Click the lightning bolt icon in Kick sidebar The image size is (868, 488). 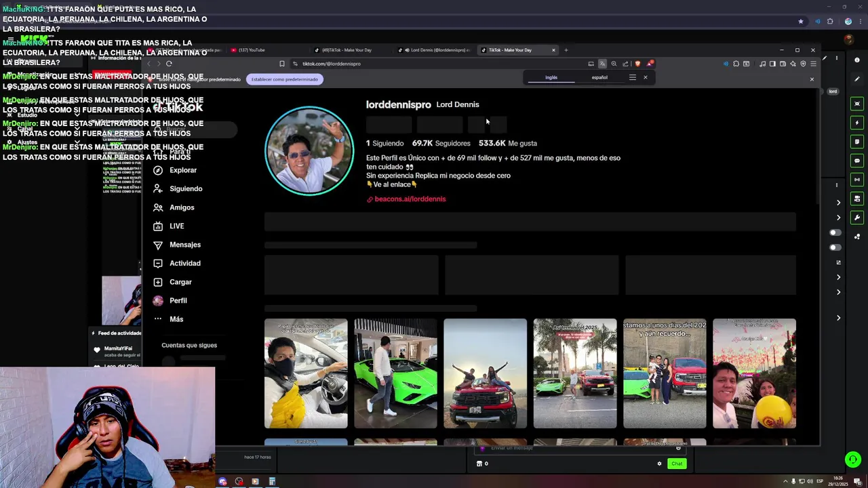[x=857, y=123]
